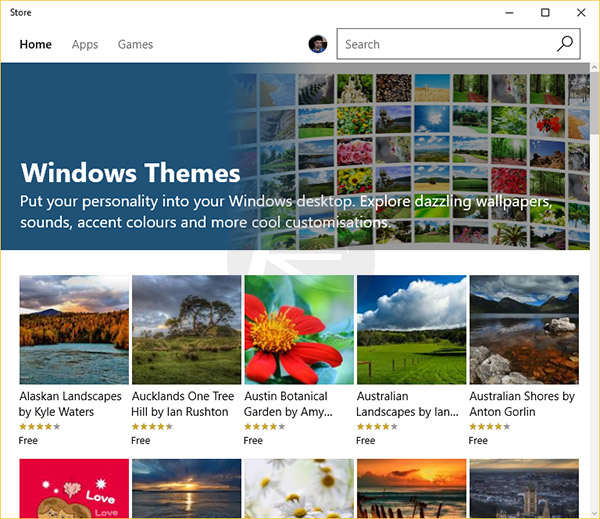The width and height of the screenshot is (600, 519).
Task: Click the scrollbar up arrow
Action: pyautogui.click(x=594, y=67)
